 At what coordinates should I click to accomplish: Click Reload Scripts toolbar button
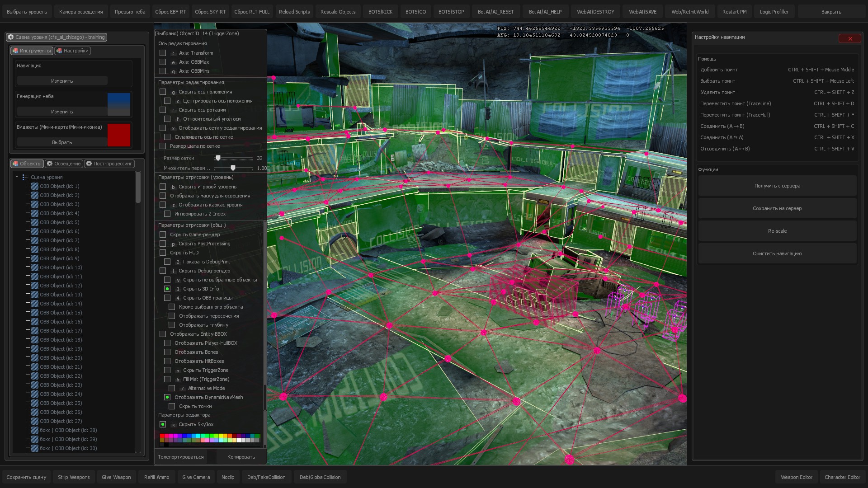(x=294, y=12)
